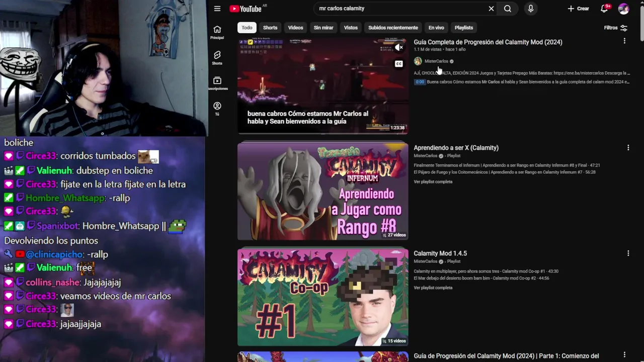This screenshot has width=644, height=362.
Task: Open more options for Guía Completa de Progresión video
Action: click(624, 41)
